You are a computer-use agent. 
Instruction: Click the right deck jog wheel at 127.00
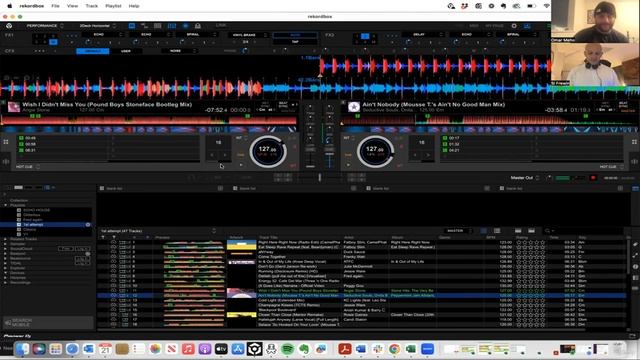pos(375,151)
